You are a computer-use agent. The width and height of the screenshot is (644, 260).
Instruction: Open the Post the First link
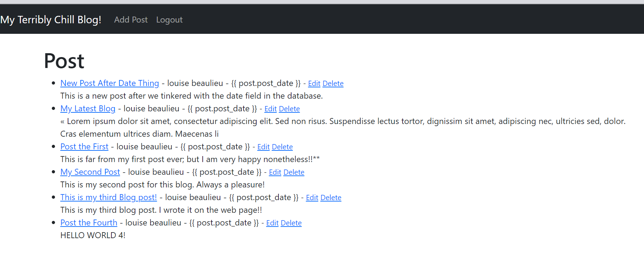(84, 147)
